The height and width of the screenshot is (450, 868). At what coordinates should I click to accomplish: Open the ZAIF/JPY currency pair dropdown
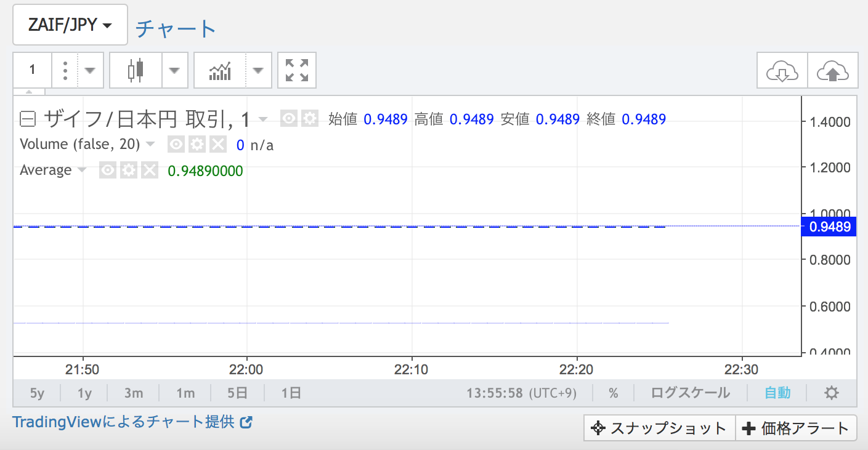70,25
